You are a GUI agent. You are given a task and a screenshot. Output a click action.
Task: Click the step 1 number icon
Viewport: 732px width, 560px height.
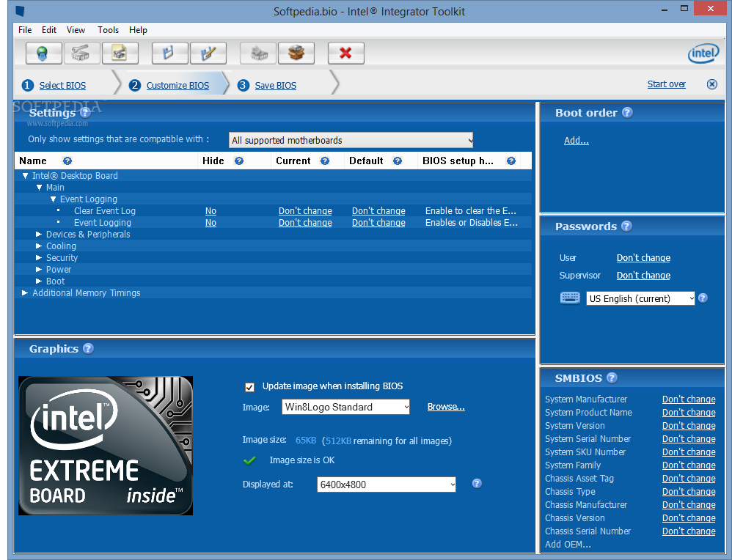click(28, 86)
